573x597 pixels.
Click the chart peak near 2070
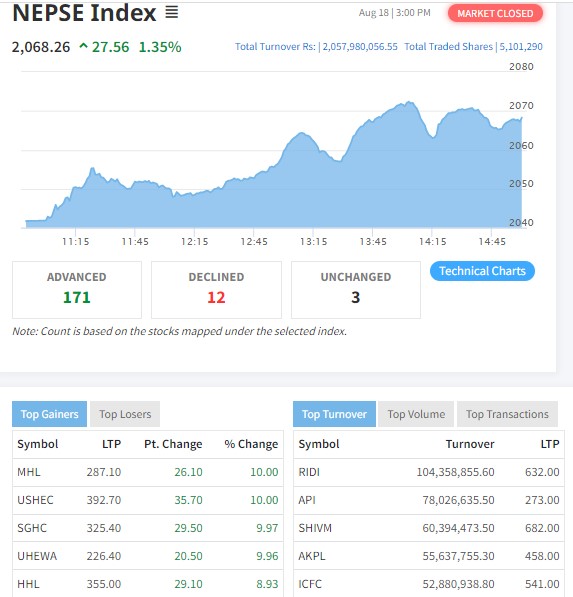click(409, 102)
